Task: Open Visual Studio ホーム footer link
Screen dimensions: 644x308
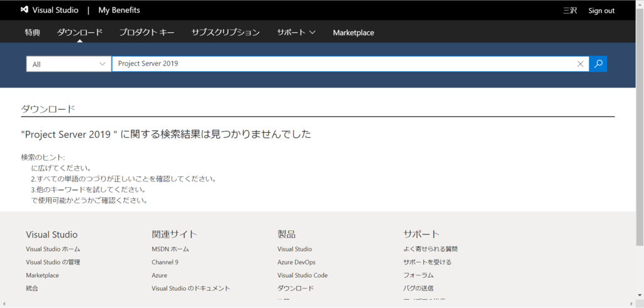Action: click(x=53, y=249)
